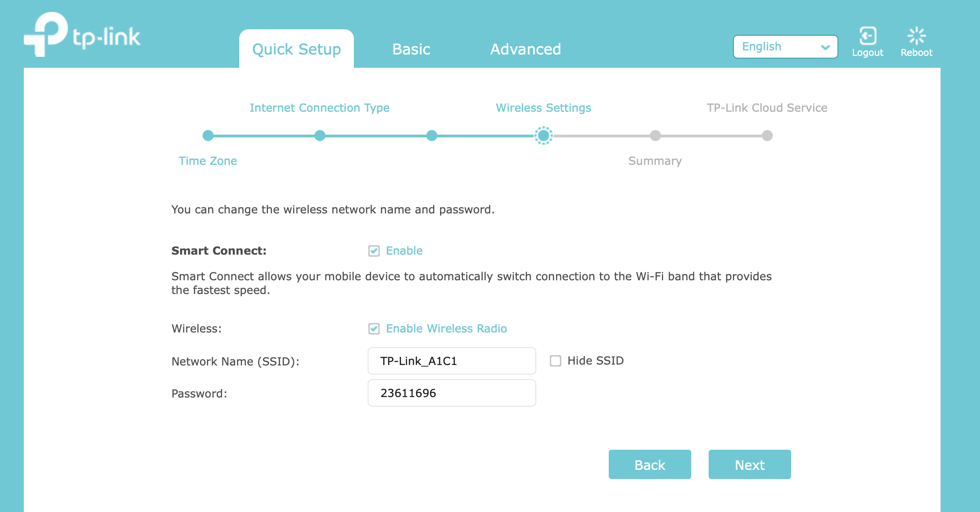Enable the Hide SSID checkbox

556,361
